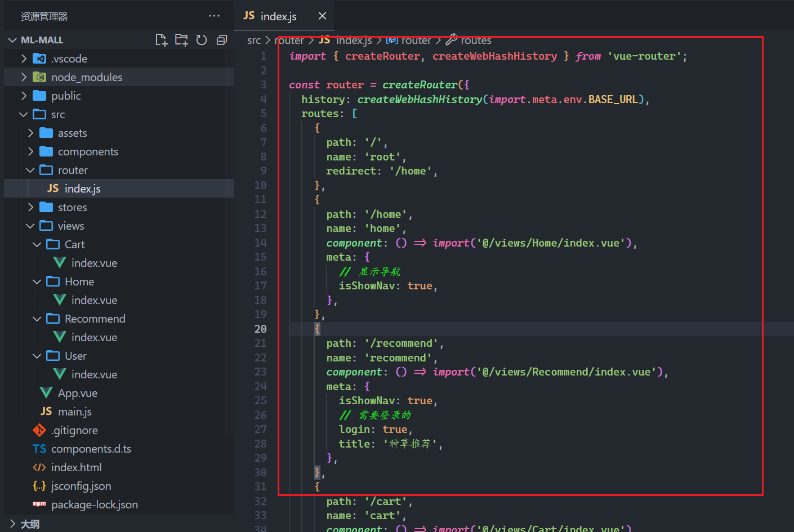Click the Vue icon of Home index.vue
The width and height of the screenshot is (794, 532).
[60, 300]
